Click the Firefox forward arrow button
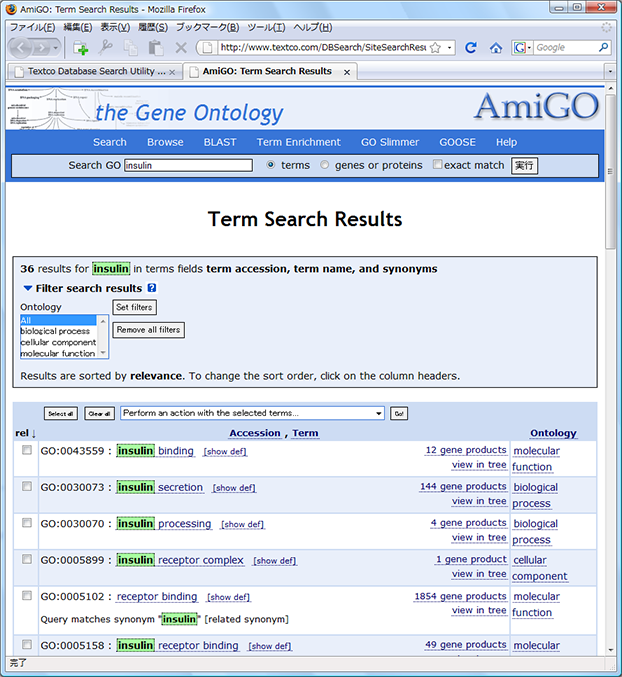Screen dimensions: 622x677 point(42,48)
